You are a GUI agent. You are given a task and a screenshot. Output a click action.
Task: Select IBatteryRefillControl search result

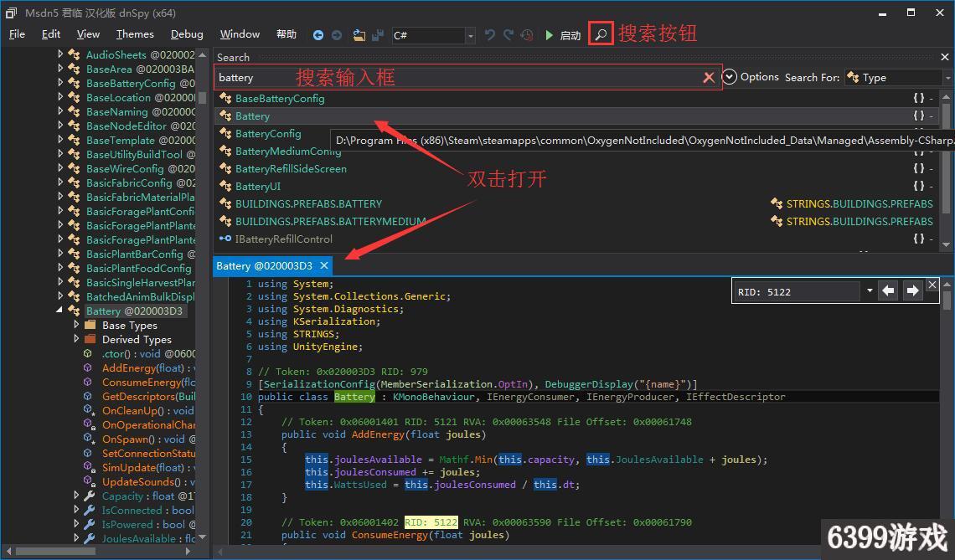284,239
